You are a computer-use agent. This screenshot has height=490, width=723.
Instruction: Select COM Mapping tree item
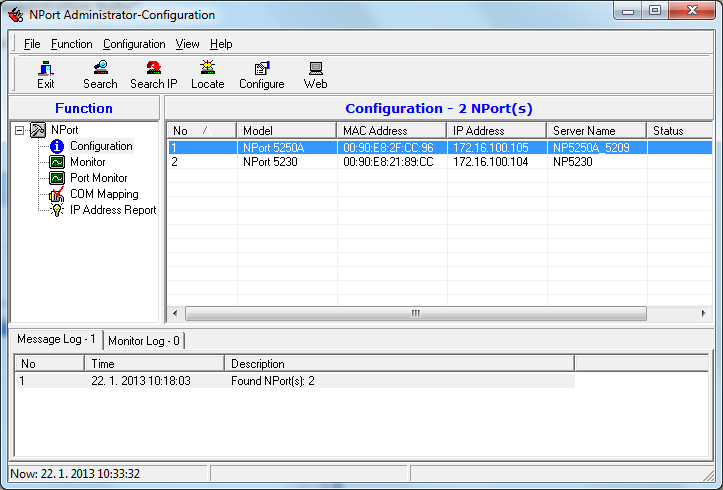pos(103,194)
